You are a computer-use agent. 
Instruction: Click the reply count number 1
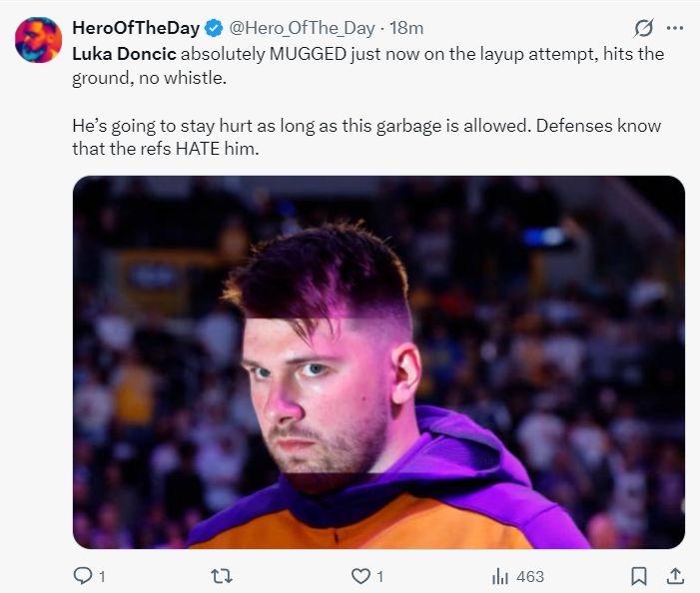(102, 576)
